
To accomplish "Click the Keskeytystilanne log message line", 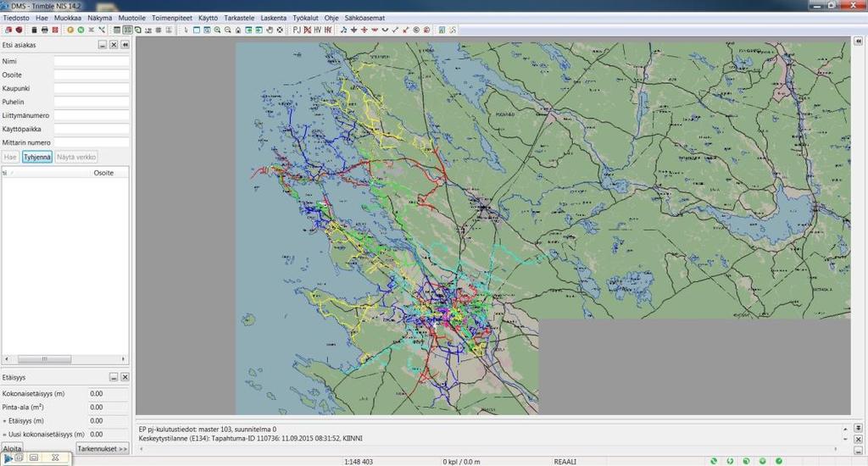I will tap(250, 438).
